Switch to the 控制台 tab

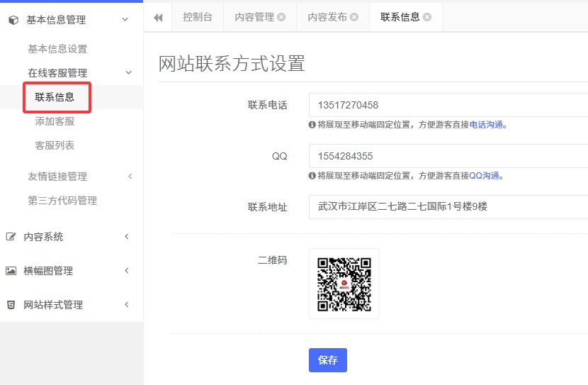pyautogui.click(x=197, y=17)
